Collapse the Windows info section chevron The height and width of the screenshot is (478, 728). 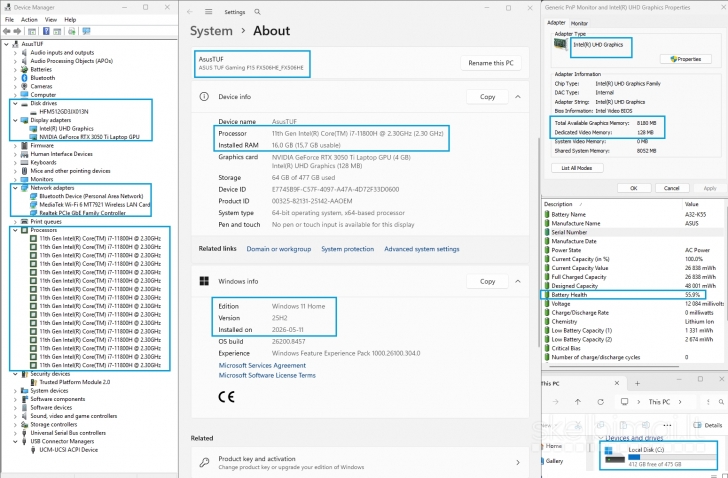click(518, 281)
